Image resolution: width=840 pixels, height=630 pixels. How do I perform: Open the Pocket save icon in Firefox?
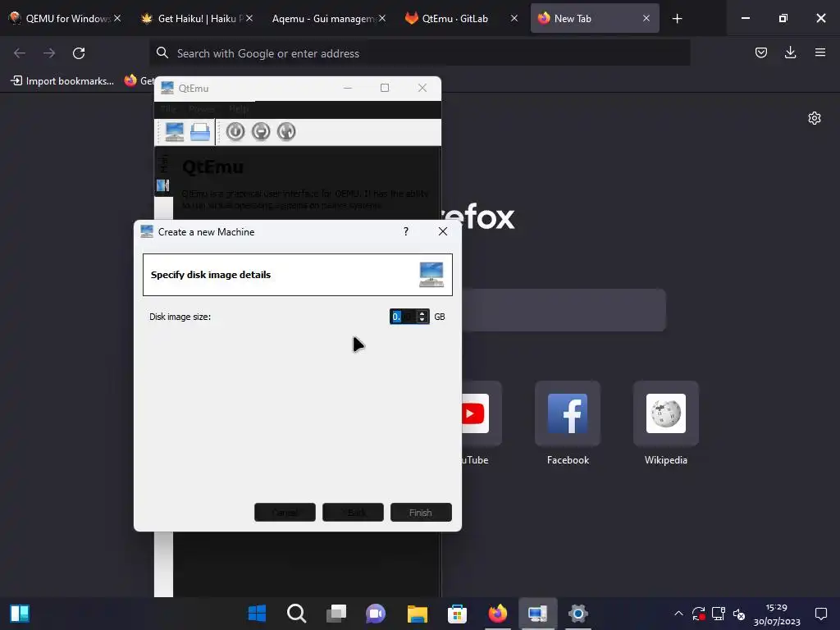point(760,52)
